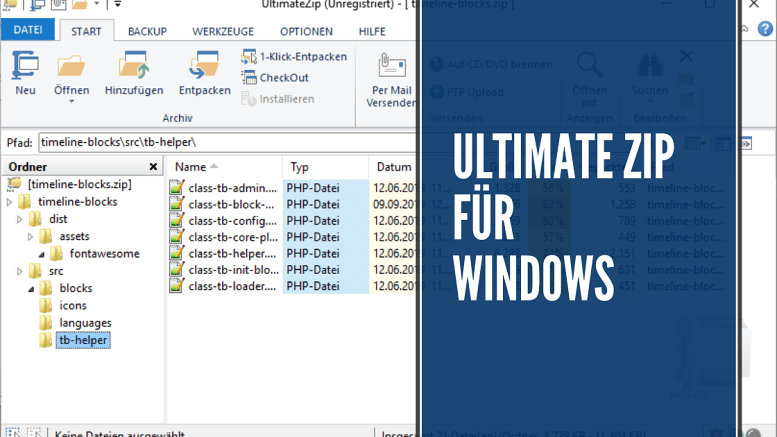Collapse the fontawesome folder arrow
Image resolution: width=777 pixels, height=437 pixels.
tap(42, 255)
